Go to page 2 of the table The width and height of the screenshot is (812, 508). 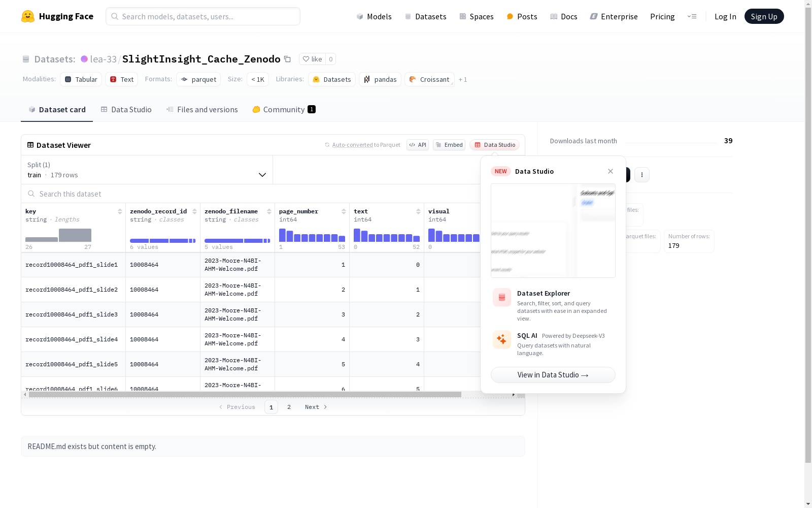tap(289, 407)
